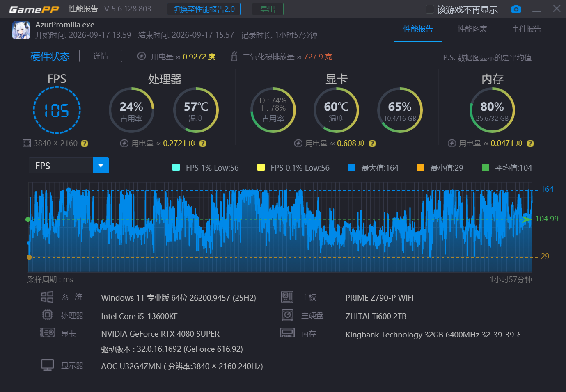The image size is (566, 392).
Task: Click the driver version 32.0.16.1692 text
Action: [172, 349]
